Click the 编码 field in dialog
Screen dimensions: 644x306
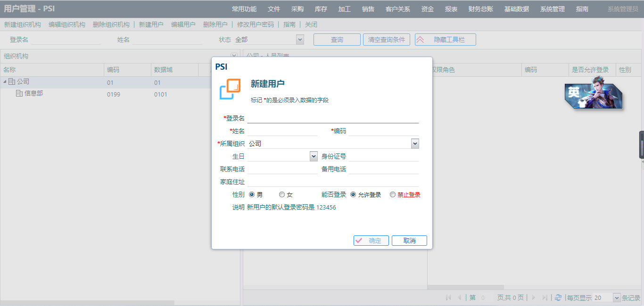(x=384, y=131)
